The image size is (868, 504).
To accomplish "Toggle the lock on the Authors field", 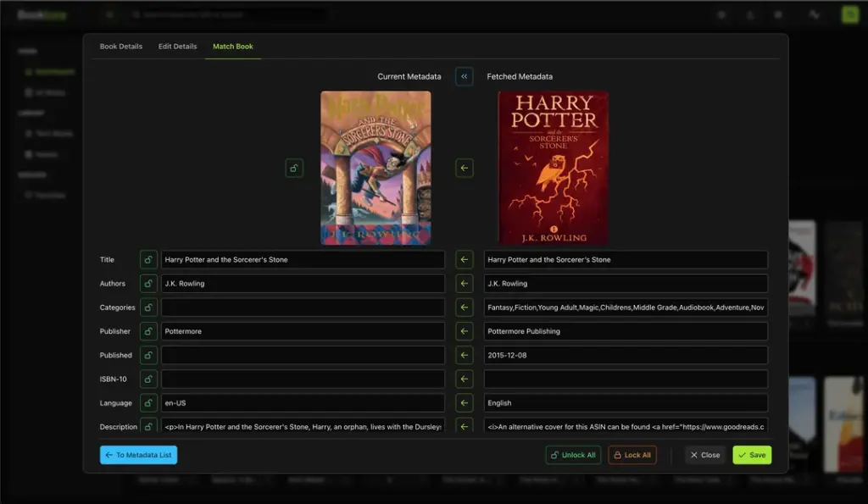I will pos(148,283).
